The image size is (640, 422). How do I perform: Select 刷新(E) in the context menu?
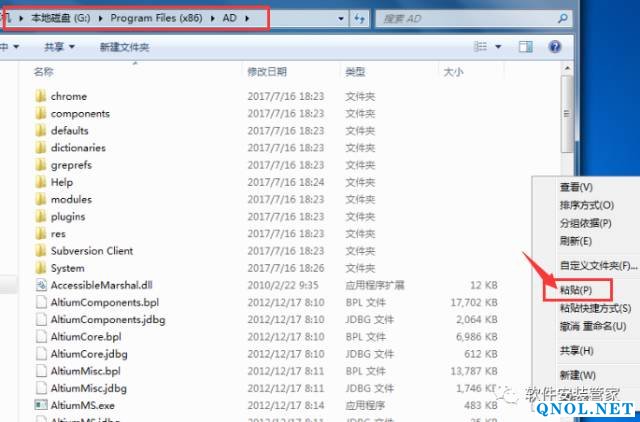[x=575, y=241]
